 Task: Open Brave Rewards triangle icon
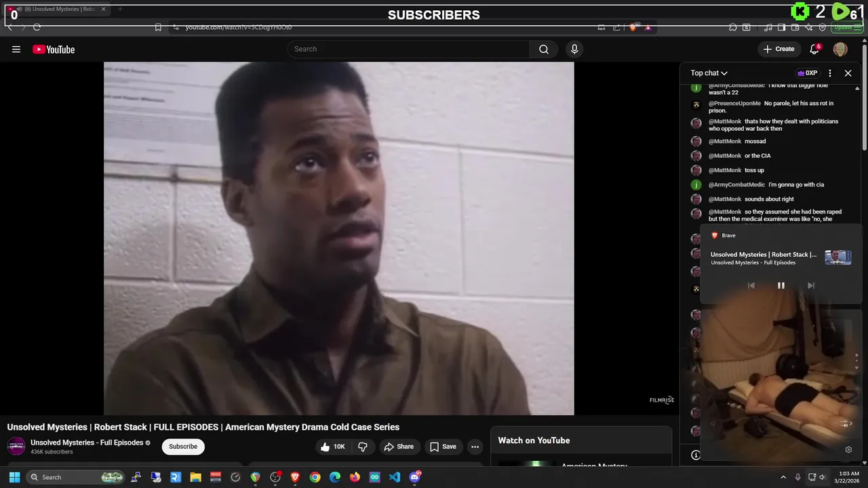pyautogui.click(x=648, y=27)
